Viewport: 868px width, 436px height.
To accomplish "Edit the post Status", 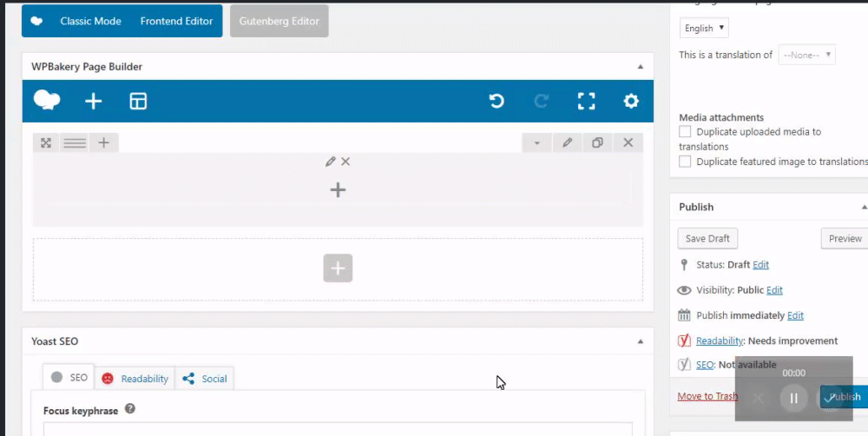I will coord(760,265).
